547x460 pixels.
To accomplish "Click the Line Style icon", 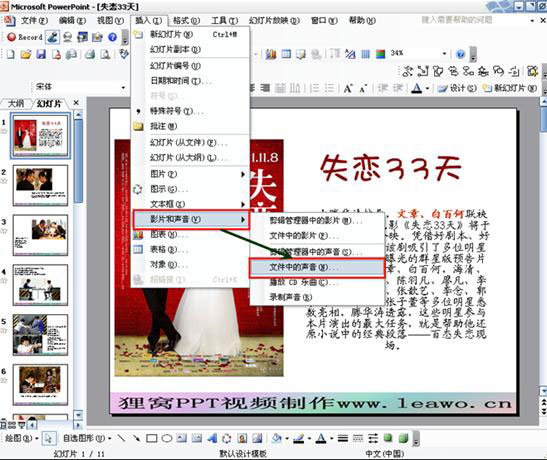I will (x=343, y=438).
